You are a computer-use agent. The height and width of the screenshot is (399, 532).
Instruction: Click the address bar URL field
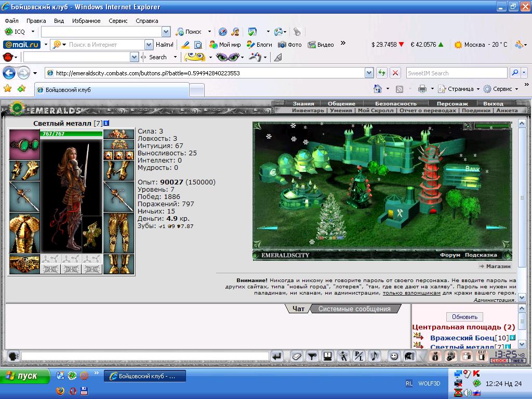[x=205, y=73]
